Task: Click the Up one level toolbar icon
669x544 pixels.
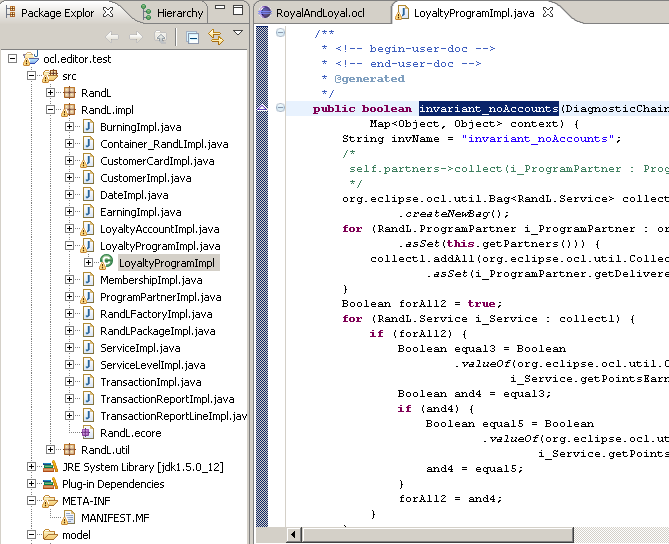Action: pyautogui.click(x=160, y=38)
